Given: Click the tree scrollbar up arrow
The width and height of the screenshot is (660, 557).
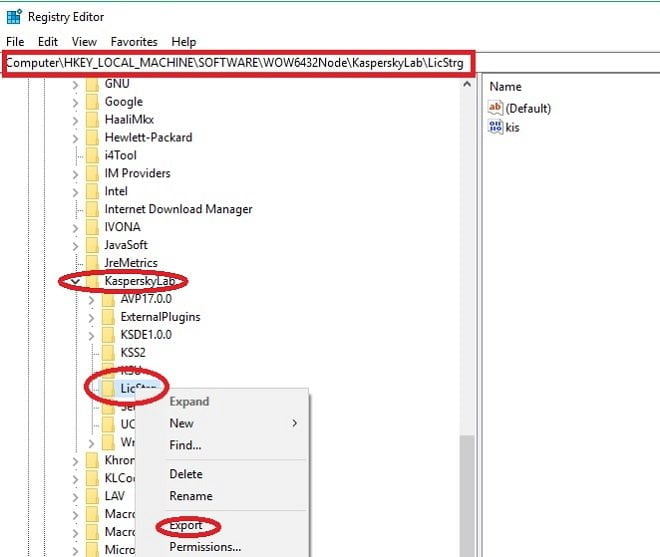Looking at the screenshot, I should pos(467,84).
